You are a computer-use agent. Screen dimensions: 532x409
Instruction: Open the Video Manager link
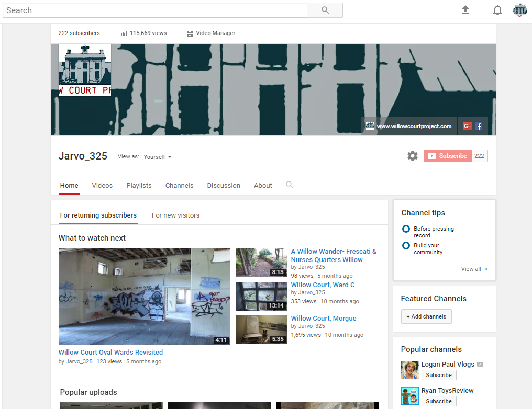215,33
